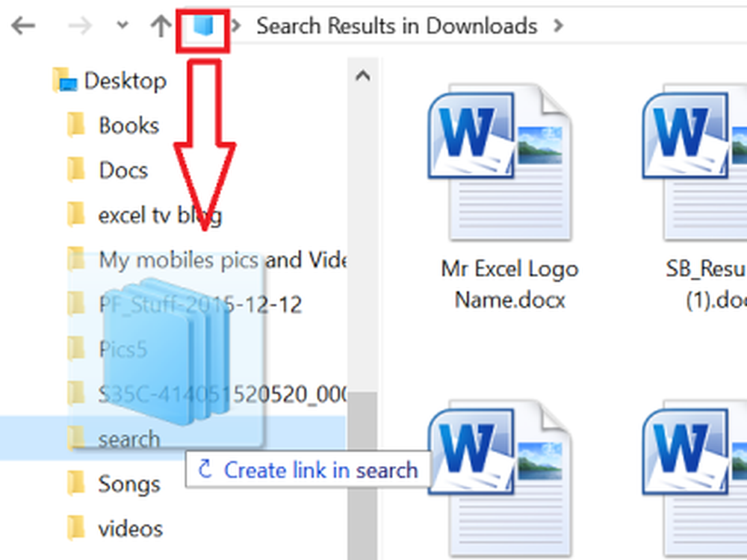Click the excel tv blog folder icon

coord(75,214)
